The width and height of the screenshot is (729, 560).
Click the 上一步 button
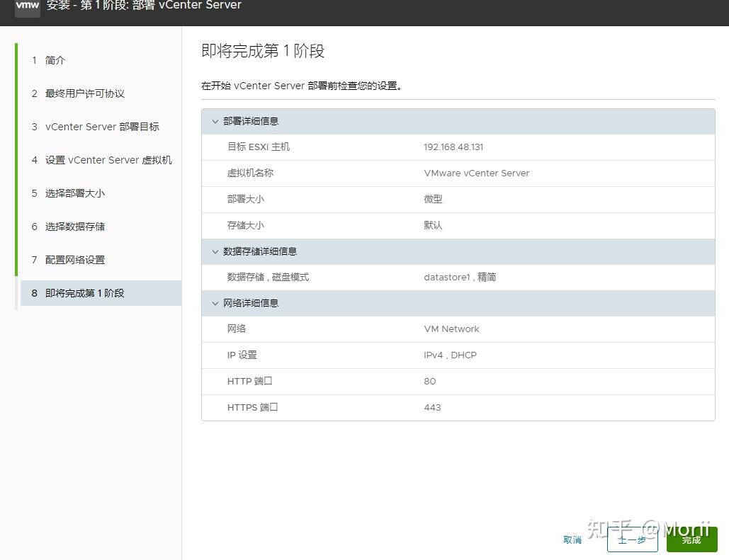click(x=632, y=539)
